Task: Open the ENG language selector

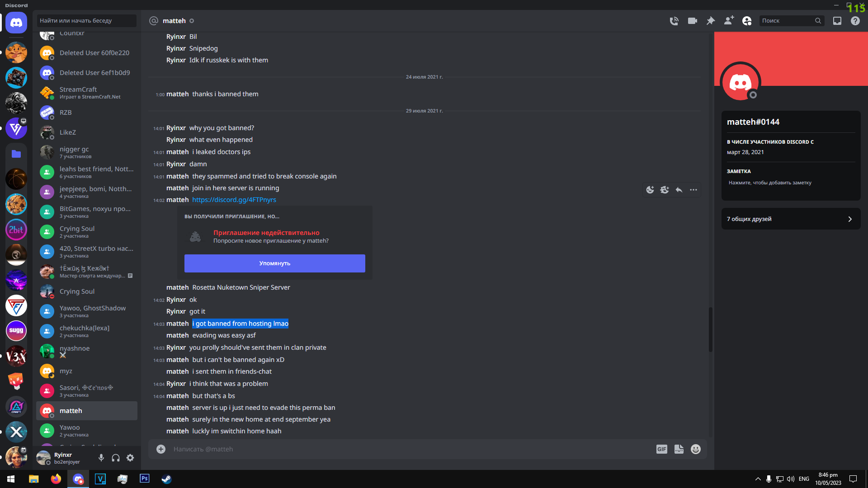Action: click(804, 479)
